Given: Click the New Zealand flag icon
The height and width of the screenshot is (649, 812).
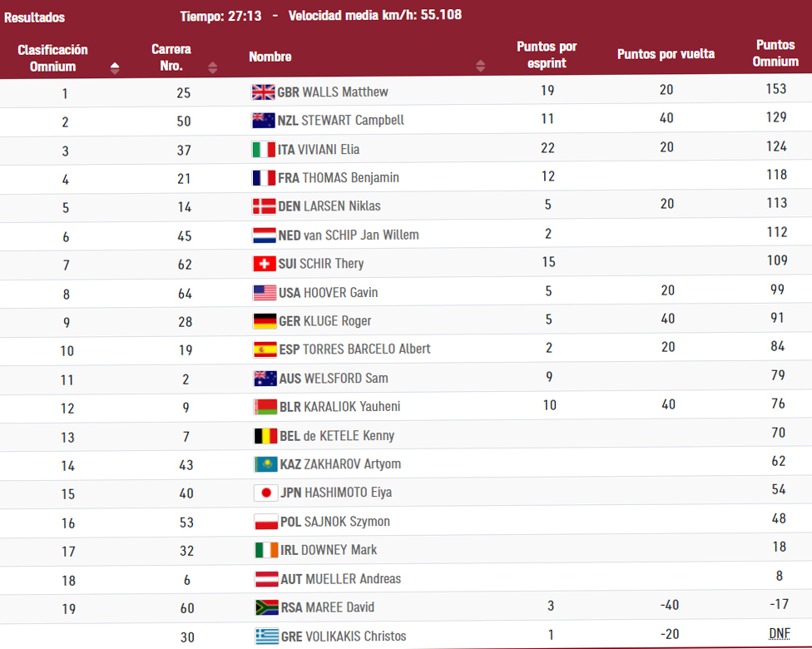Looking at the screenshot, I should coord(263,121).
